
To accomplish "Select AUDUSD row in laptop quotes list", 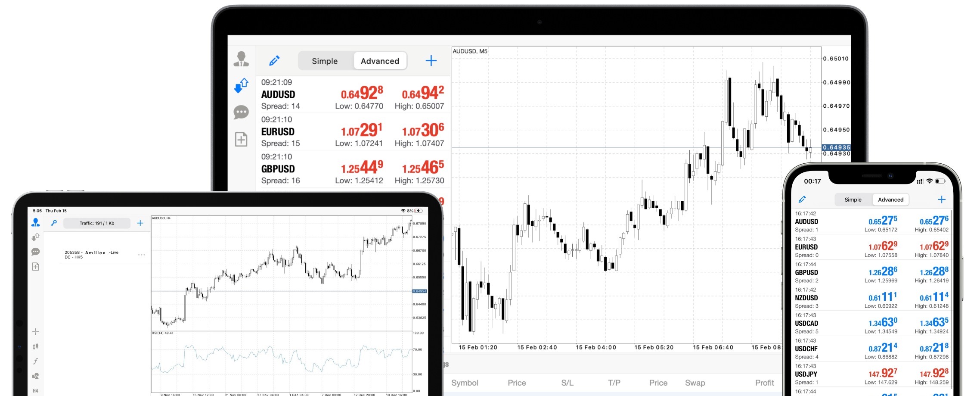I will pos(353,94).
